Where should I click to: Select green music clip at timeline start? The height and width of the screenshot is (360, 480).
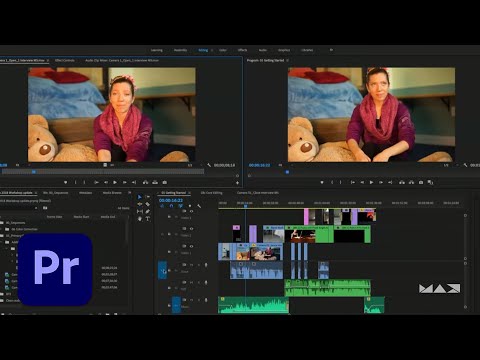pos(253,305)
